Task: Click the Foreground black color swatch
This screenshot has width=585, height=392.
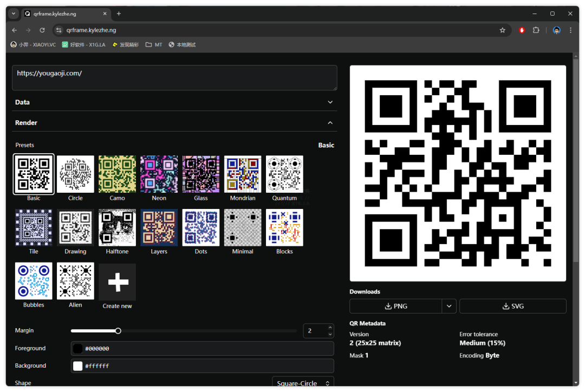Action: click(78, 349)
